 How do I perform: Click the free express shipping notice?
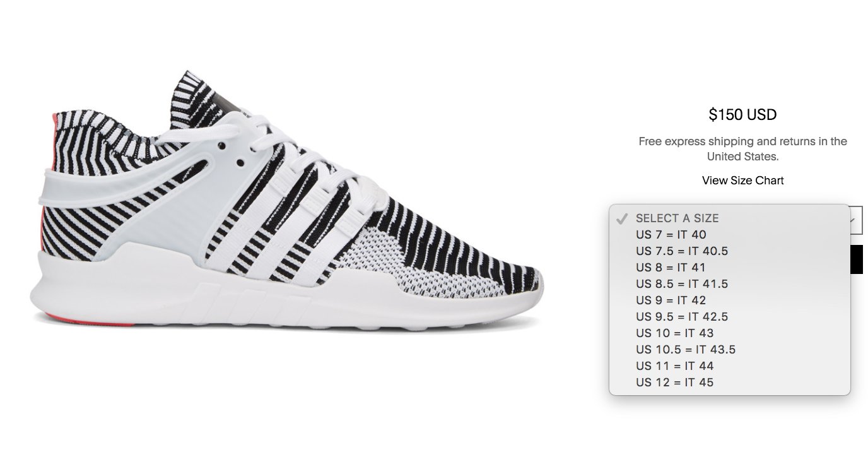tap(742, 148)
